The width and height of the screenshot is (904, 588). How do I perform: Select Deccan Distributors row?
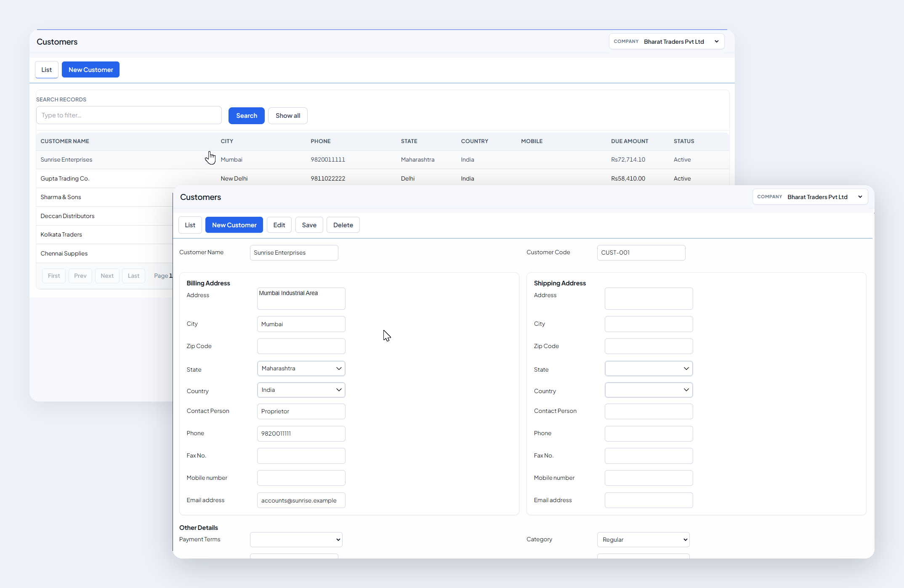click(x=105, y=216)
